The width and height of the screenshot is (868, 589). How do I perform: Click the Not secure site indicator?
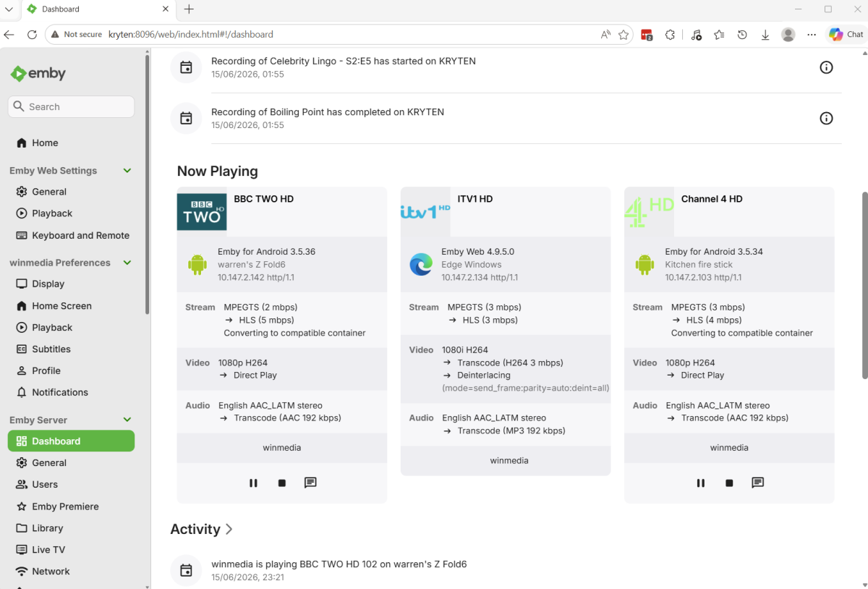pos(77,34)
